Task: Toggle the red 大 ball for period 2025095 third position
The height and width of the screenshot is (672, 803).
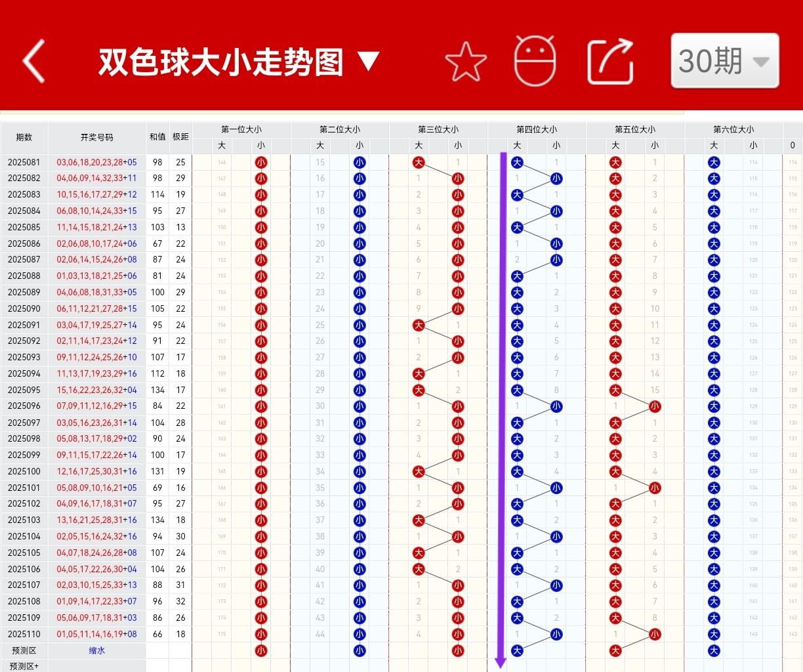Action: [419, 390]
